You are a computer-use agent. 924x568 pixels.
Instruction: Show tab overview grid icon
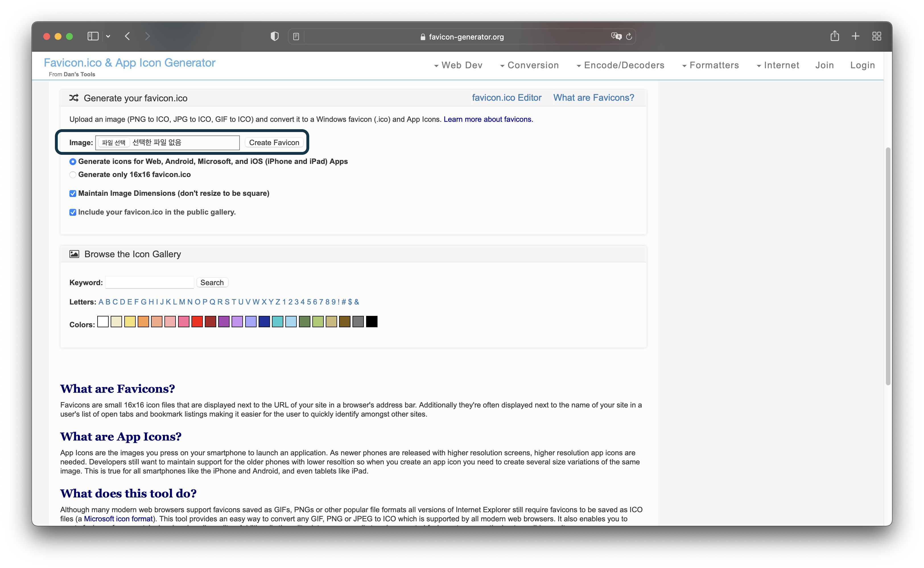point(877,36)
